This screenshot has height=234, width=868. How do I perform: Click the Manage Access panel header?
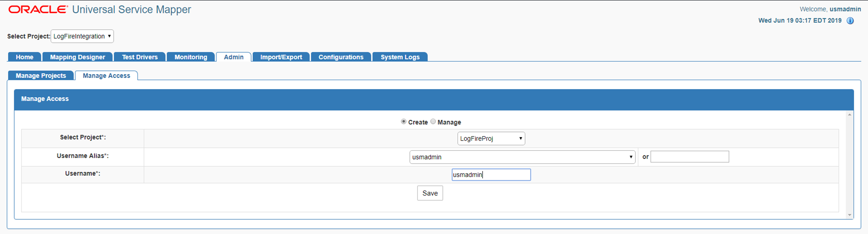click(x=434, y=100)
